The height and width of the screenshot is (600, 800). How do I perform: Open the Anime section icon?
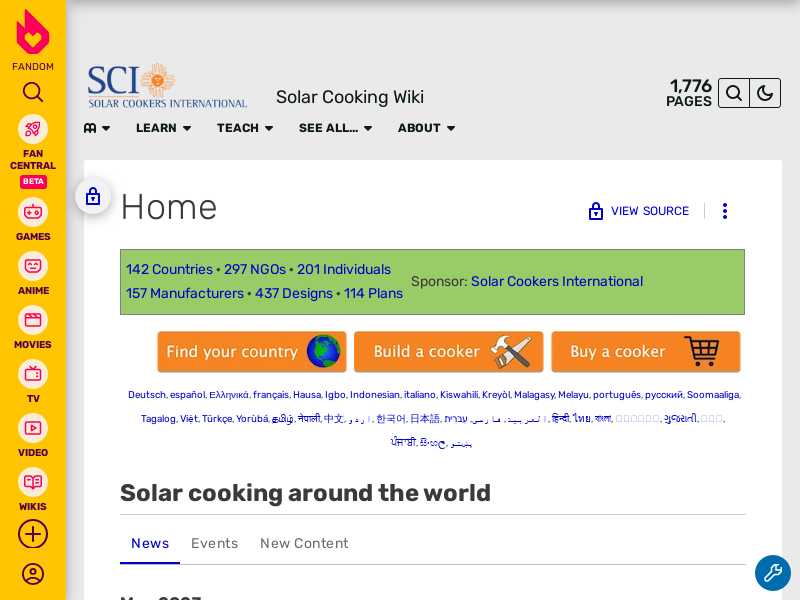[33, 266]
